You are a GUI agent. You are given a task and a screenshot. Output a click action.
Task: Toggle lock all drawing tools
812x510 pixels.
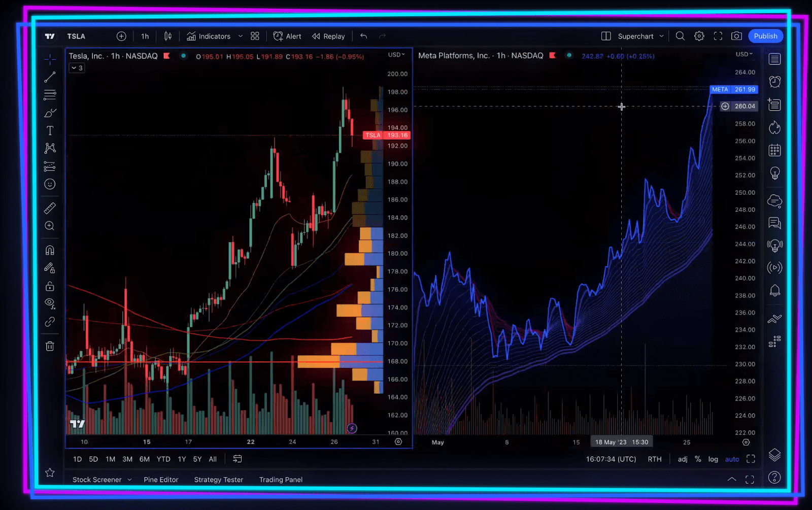coord(50,286)
